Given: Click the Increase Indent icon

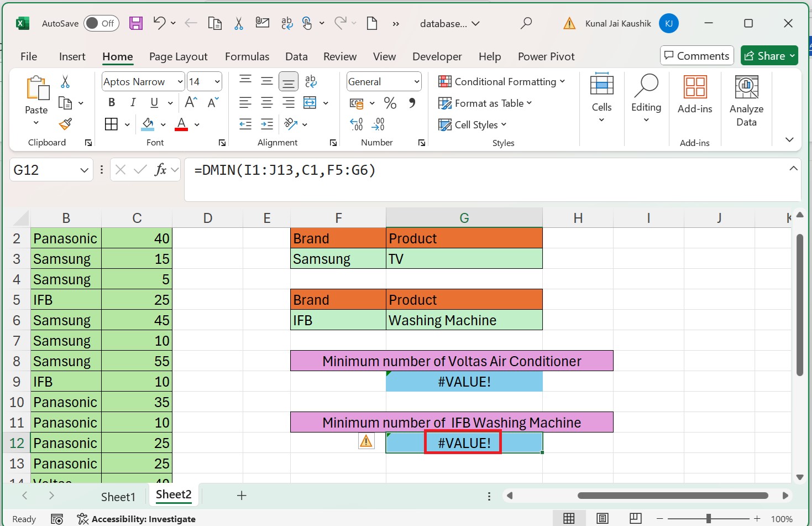Looking at the screenshot, I should (x=267, y=124).
